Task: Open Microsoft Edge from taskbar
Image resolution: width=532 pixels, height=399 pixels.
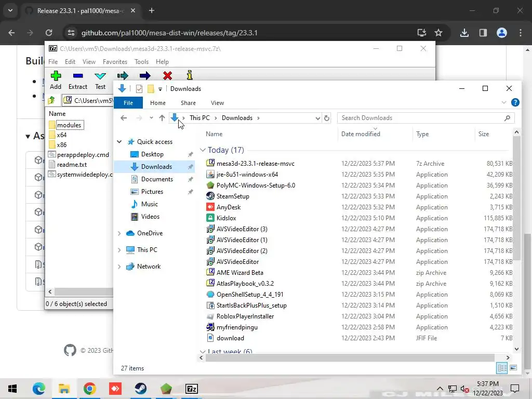Action: (38, 389)
